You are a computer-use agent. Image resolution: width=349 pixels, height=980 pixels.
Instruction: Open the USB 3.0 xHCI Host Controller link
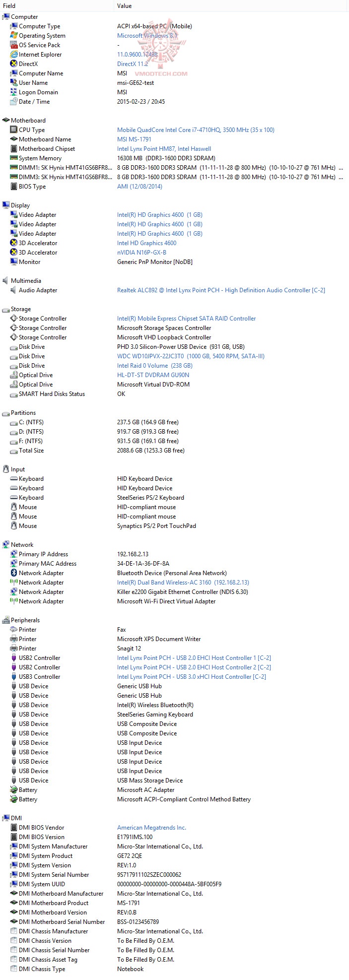point(192,677)
